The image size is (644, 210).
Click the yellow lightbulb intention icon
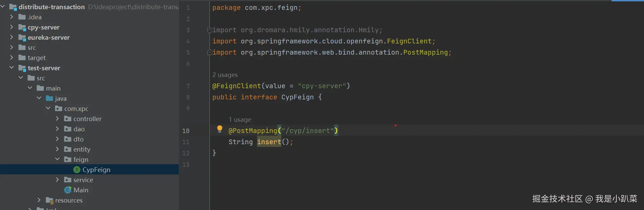[x=220, y=129]
